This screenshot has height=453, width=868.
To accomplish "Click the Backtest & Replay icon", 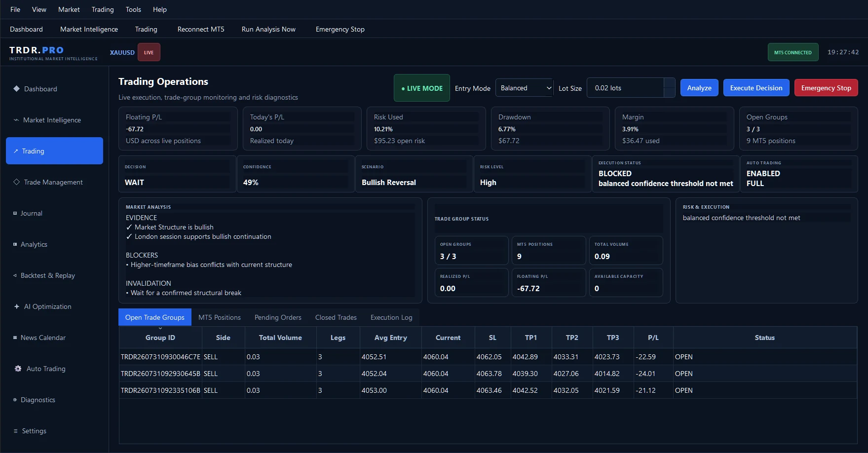I will point(15,275).
